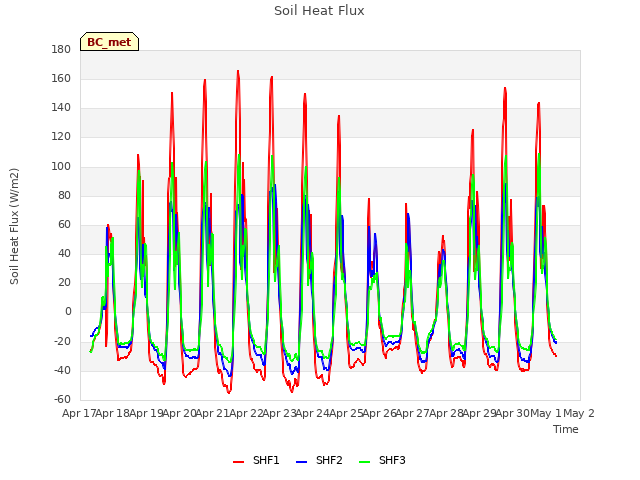The image size is (640, 480).
Task: Click the Time x-axis label
Action: [566, 429]
